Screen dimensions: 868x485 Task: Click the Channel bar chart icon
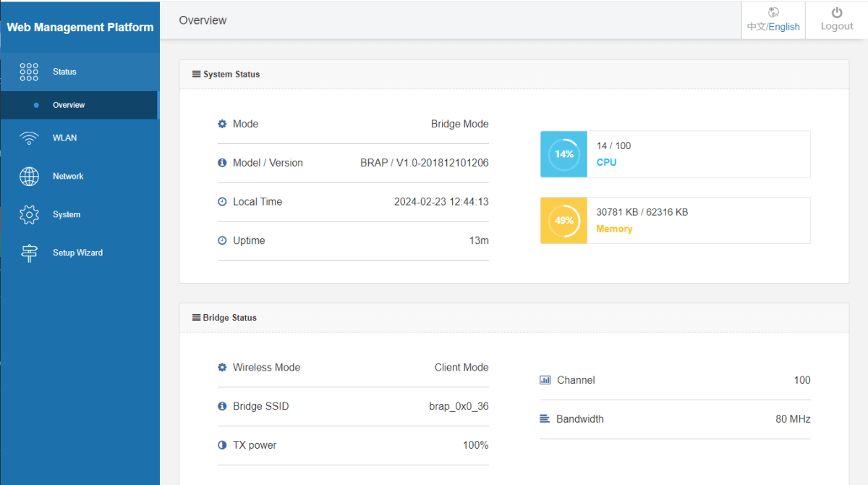pyautogui.click(x=545, y=380)
